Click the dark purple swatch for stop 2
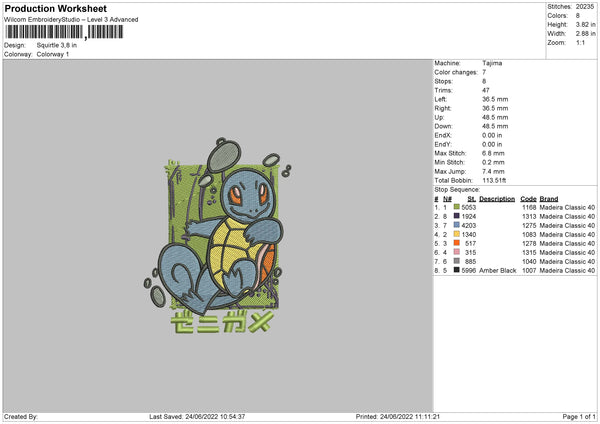The width and height of the screenshot is (600, 424). (x=457, y=216)
